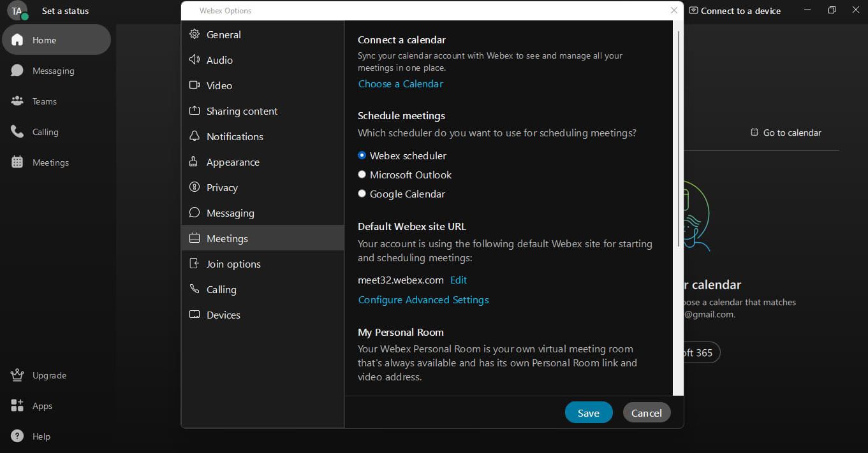Open the Meetings calendar icon in main sidebar
This screenshot has width=868, height=453.
[17, 162]
